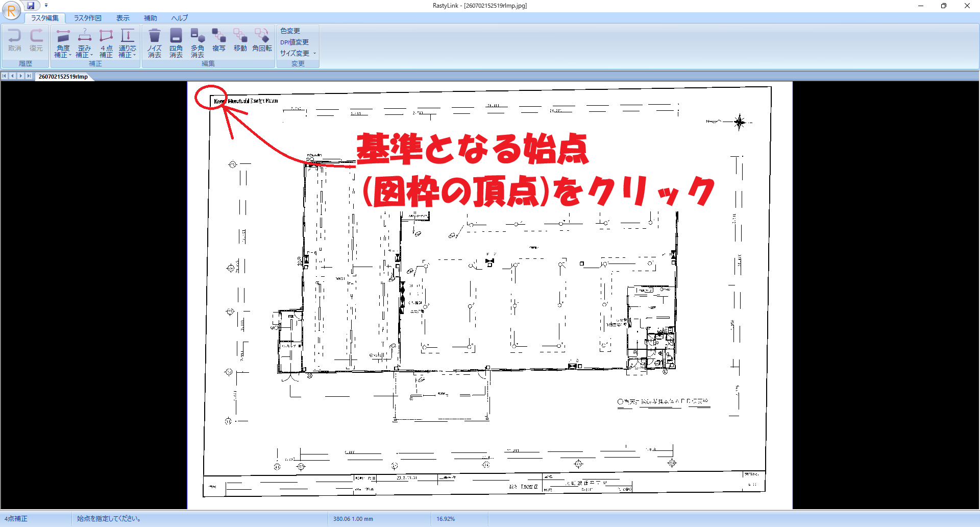The width and height of the screenshot is (980, 527).
Task: Open the 補助 ribbon tab
Action: (151, 18)
